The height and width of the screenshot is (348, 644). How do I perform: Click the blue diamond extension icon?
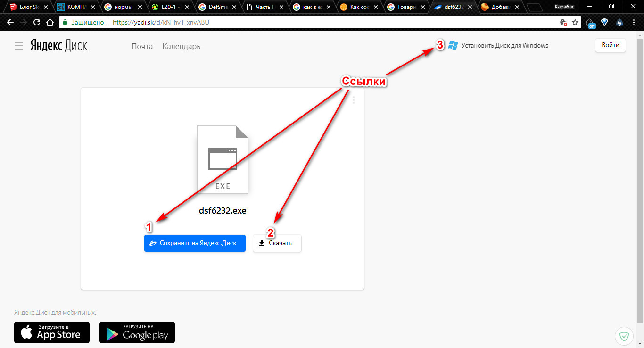604,22
